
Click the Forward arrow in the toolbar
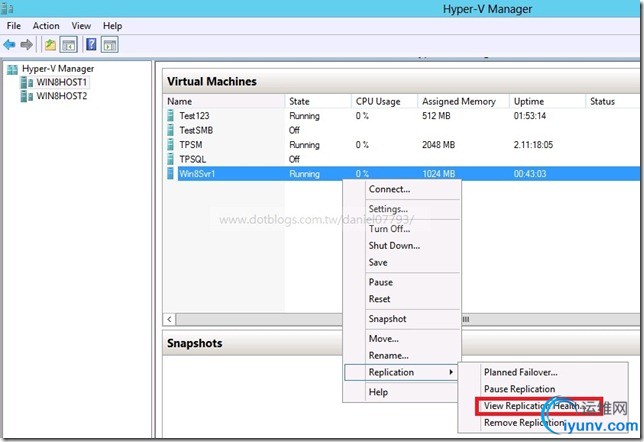[26, 44]
